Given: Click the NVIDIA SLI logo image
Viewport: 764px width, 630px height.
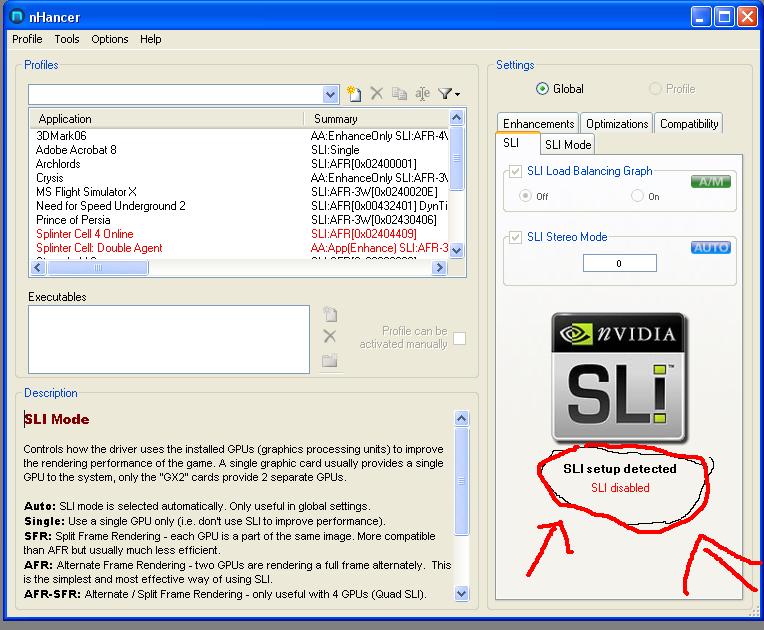Looking at the screenshot, I should click(x=619, y=378).
